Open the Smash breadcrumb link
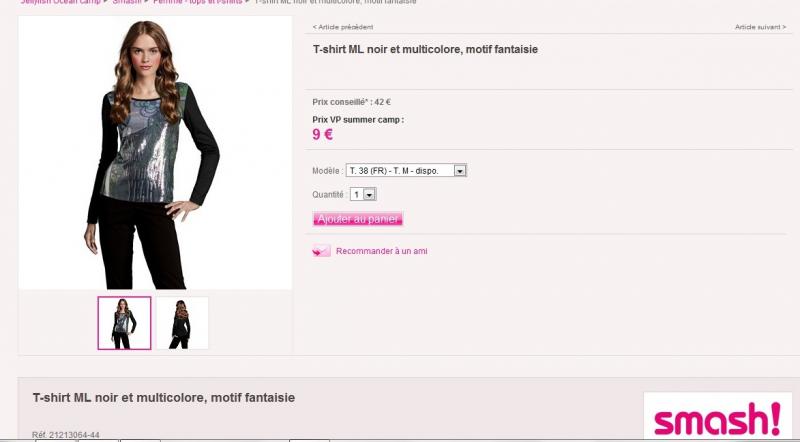Screen dimensions: 800x442 tap(127, 2)
